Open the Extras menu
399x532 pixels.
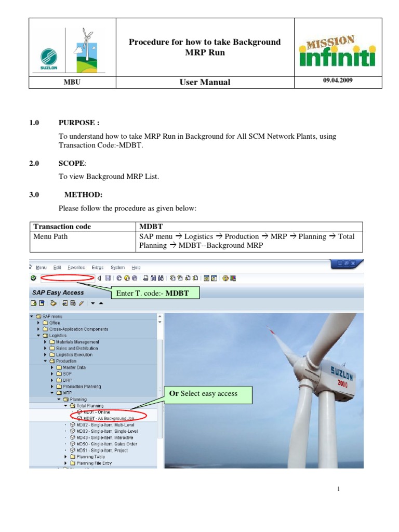(x=98, y=268)
